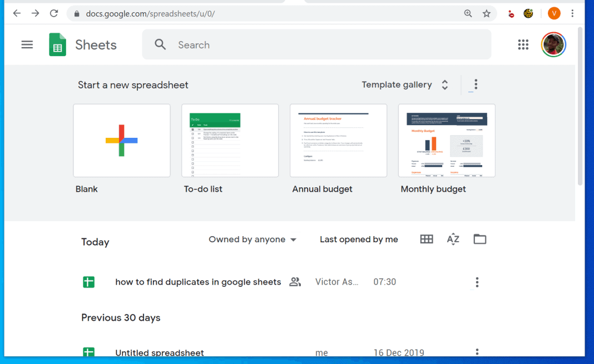Click the Sheets home logo
Viewport: 594px width, 364px height.
point(57,44)
